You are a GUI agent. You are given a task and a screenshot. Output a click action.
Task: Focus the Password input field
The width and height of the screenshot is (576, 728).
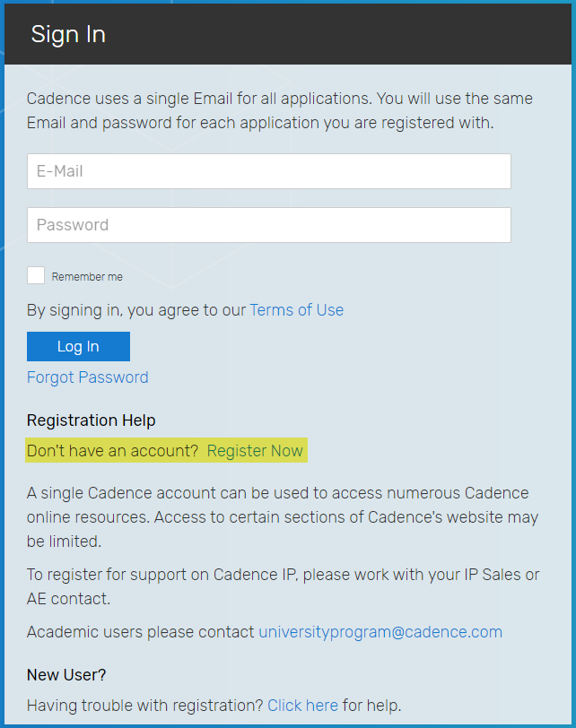[x=268, y=225]
